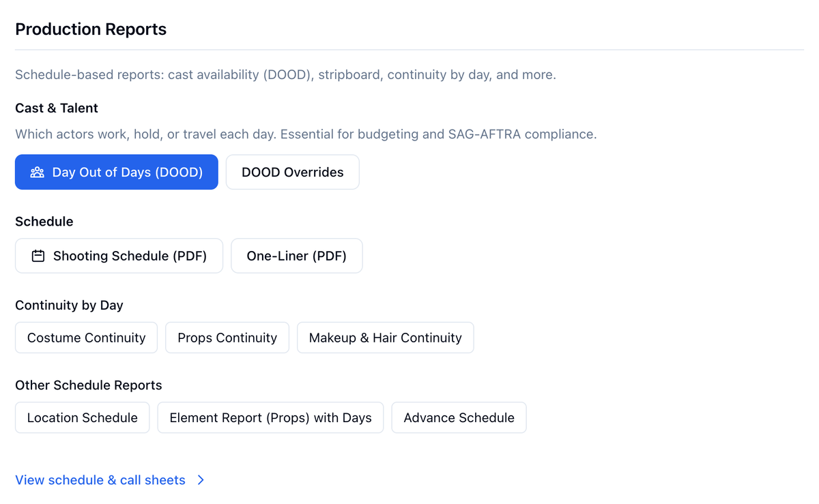This screenshot has width=819, height=504.
Task: Click the Schedule section heading
Action: (44, 222)
